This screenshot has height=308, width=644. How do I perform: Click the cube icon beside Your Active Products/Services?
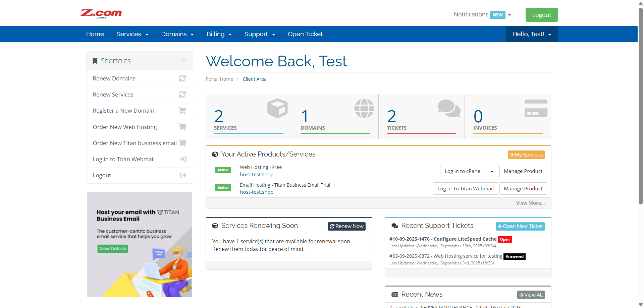click(x=215, y=155)
